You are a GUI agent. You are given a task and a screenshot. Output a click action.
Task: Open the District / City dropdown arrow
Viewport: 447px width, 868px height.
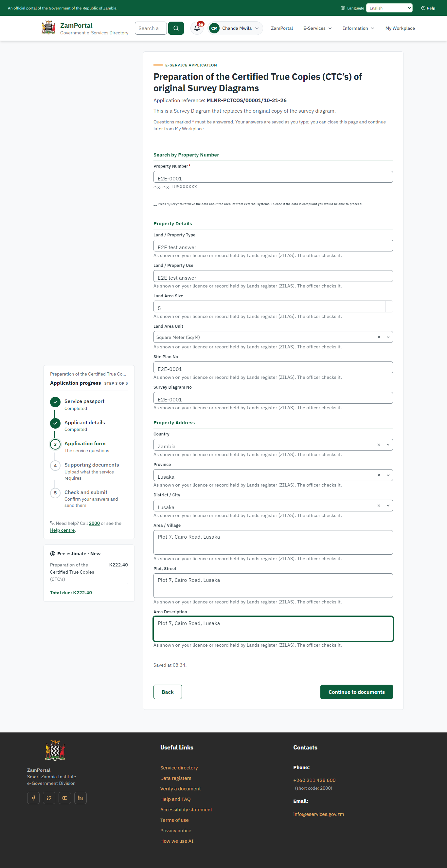point(388,506)
